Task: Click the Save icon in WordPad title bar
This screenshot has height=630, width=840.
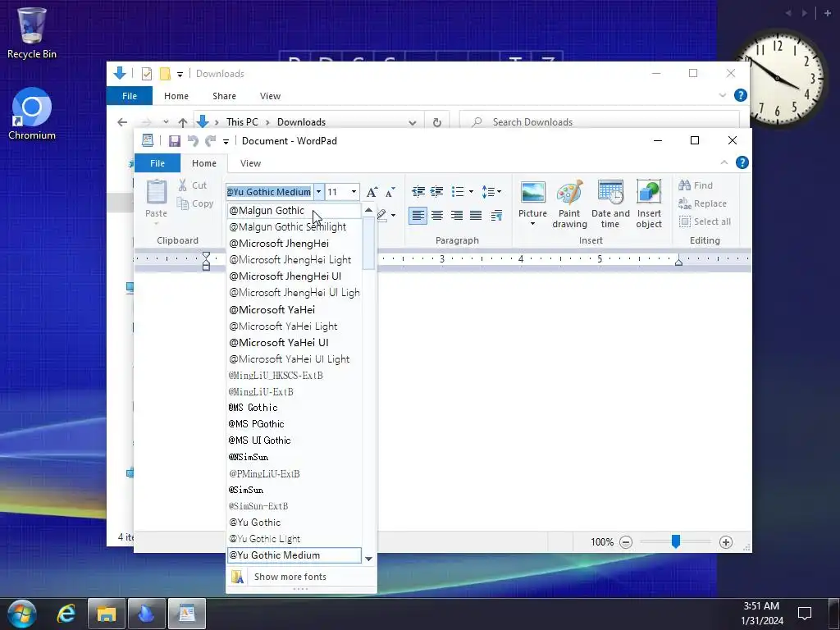Action: click(174, 141)
